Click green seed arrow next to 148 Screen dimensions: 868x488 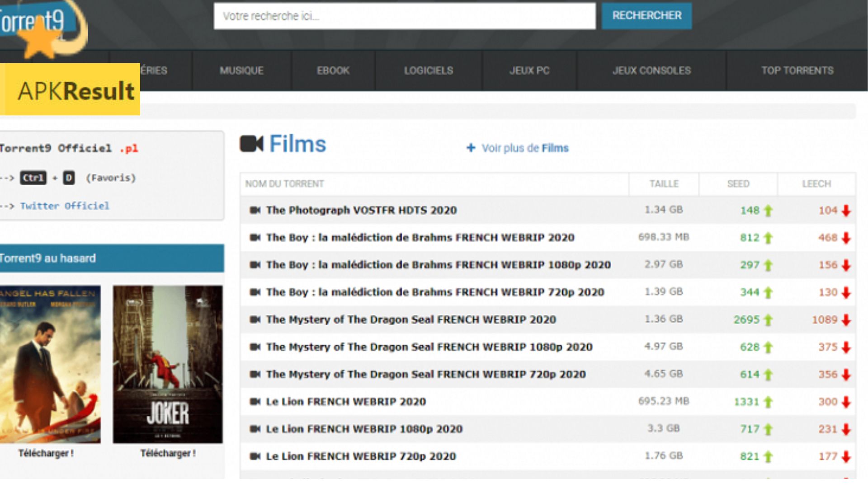point(768,211)
